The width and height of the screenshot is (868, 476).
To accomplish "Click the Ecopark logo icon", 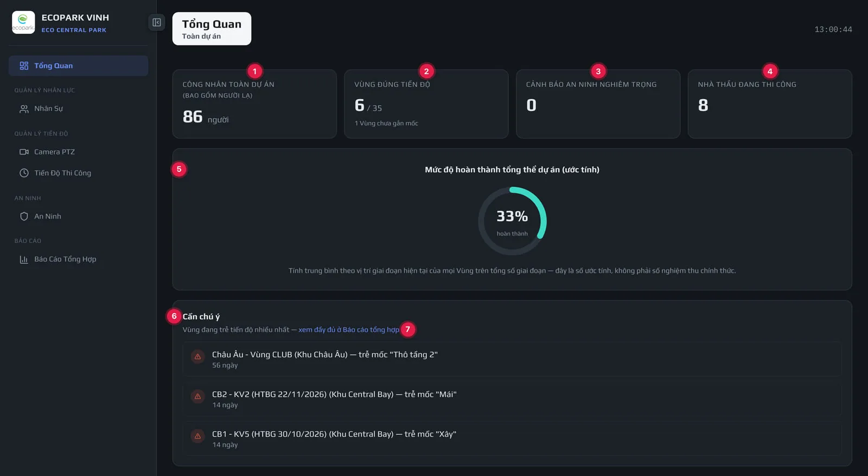I will point(23,22).
